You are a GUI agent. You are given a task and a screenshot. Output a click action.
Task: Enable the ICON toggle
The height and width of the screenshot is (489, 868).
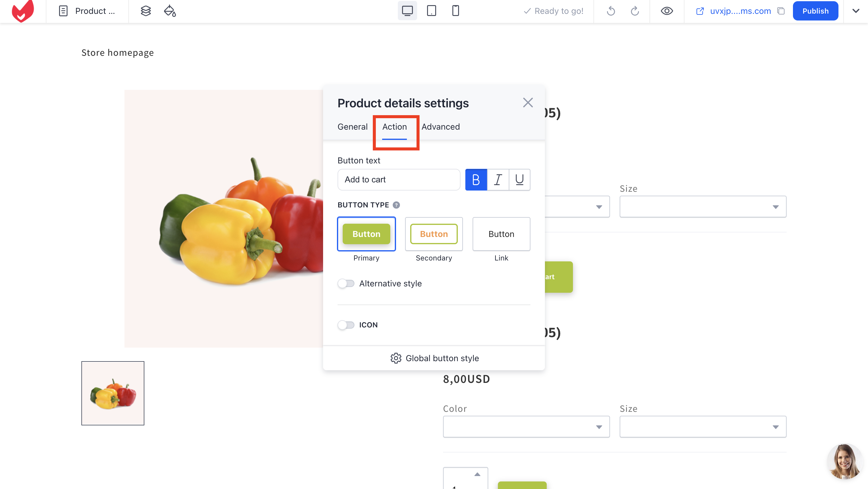pos(346,325)
